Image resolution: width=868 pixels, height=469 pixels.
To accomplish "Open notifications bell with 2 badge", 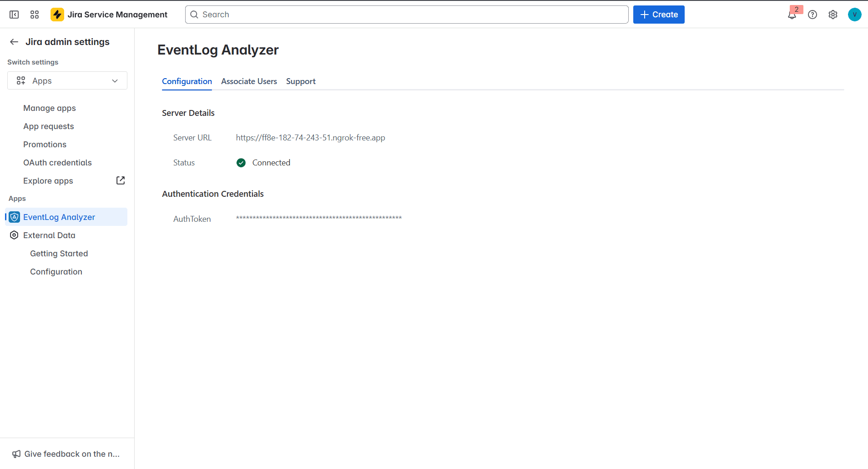I will tap(792, 15).
